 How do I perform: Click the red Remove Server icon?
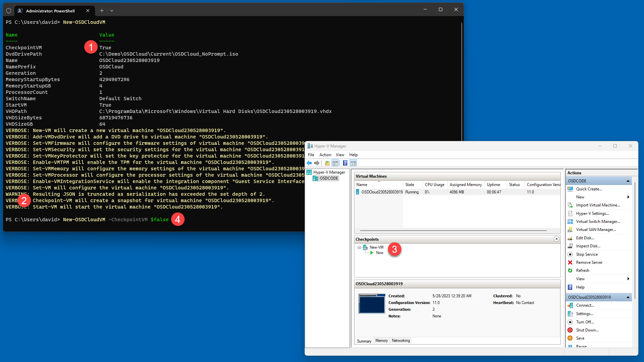(x=570, y=262)
